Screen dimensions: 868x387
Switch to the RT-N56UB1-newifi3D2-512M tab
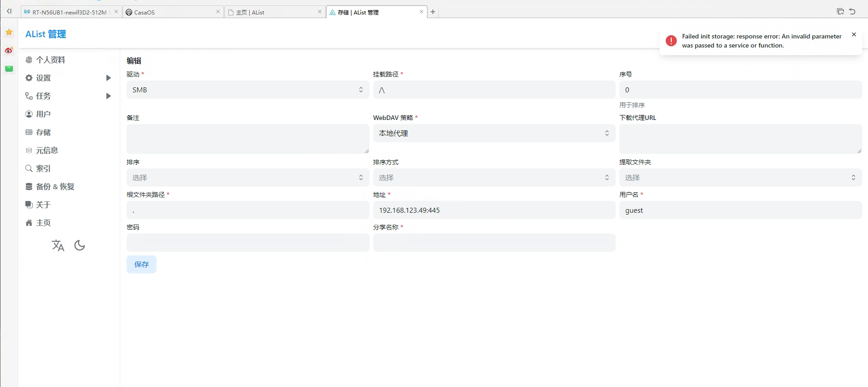tap(71, 12)
